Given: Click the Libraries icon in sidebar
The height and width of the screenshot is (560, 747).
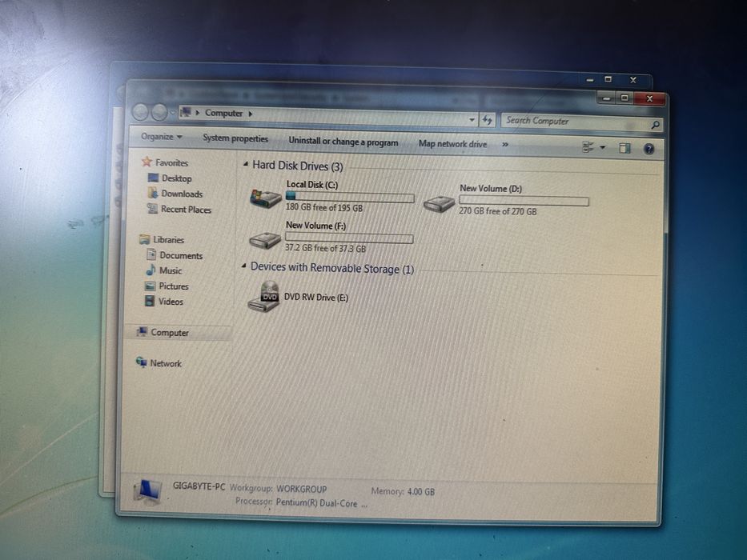Looking at the screenshot, I should (145, 239).
